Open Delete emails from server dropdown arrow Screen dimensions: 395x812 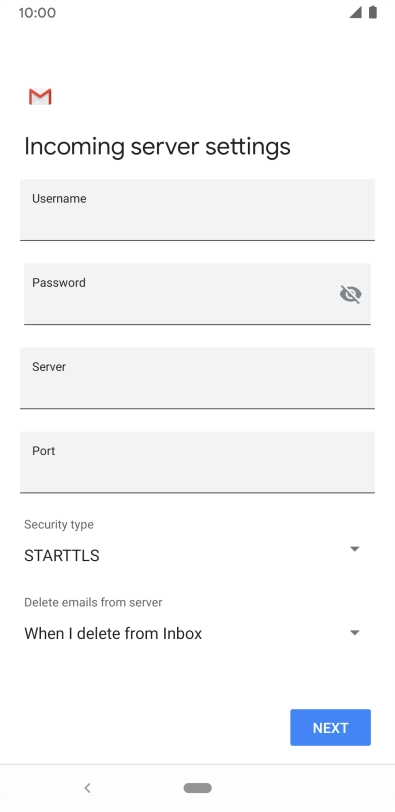(355, 633)
